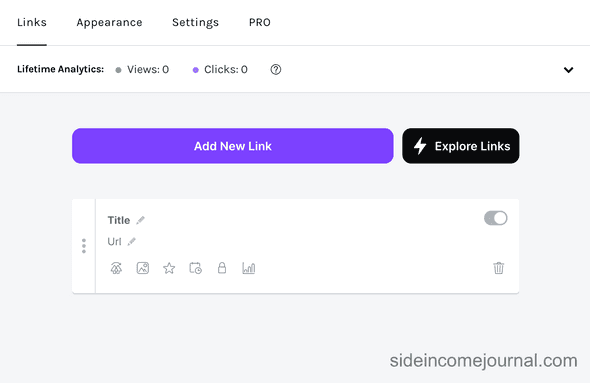
Task: Open the schedule calendar icon
Action: click(195, 268)
